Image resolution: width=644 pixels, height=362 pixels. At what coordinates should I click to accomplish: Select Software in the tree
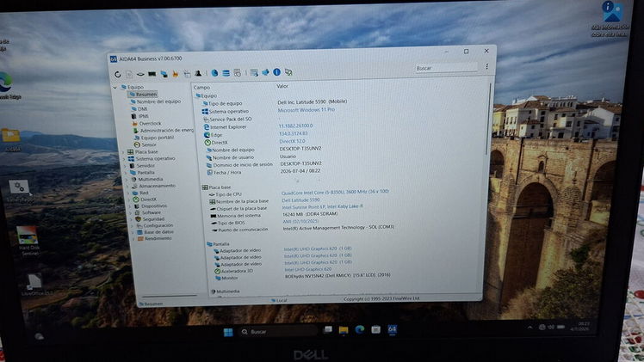[148, 212]
